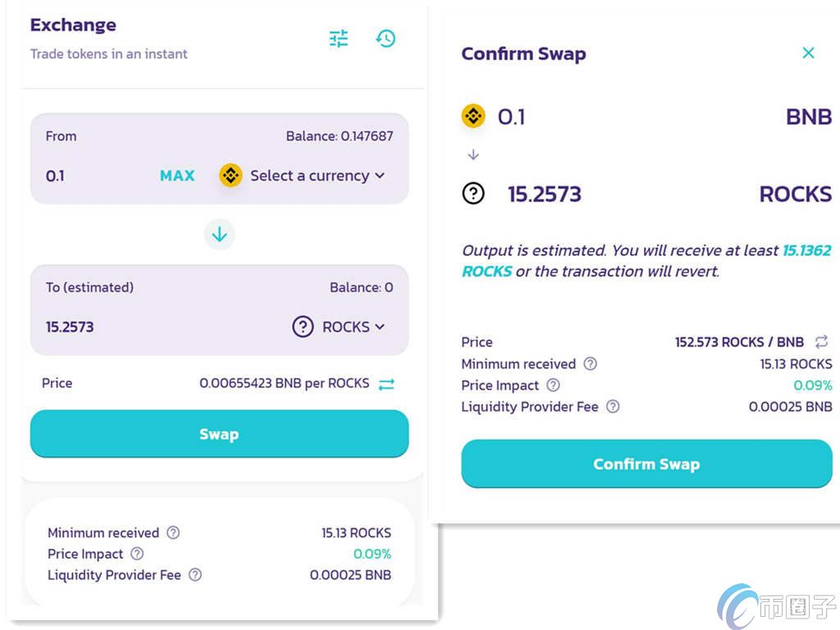
Task: Click the Swap button
Action: [x=219, y=434]
